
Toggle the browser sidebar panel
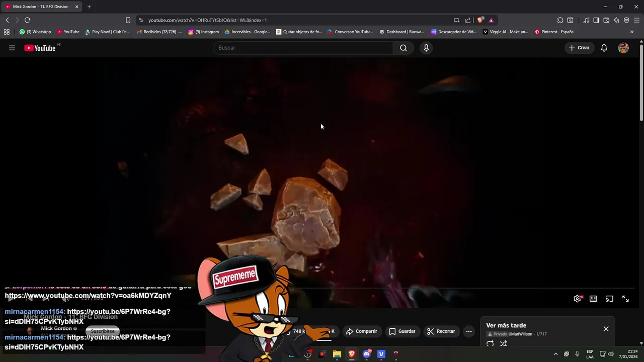[x=596, y=20]
